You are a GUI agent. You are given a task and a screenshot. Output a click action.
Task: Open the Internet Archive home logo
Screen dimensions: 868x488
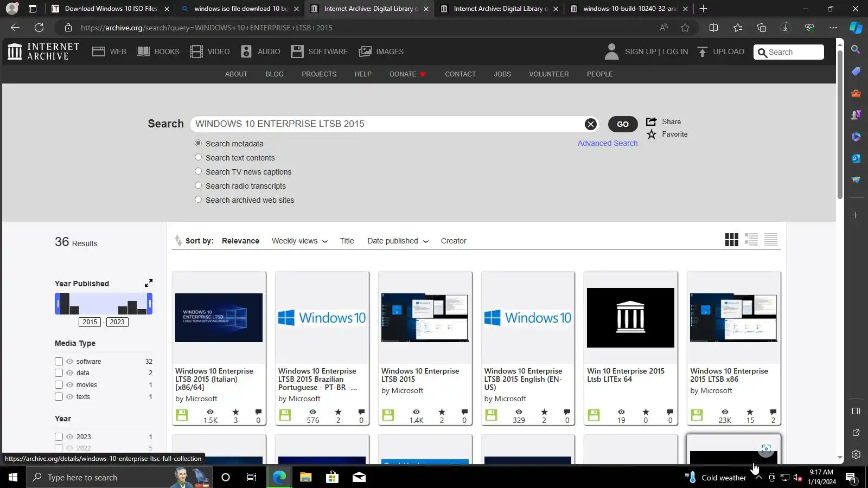tap(43, 52)
